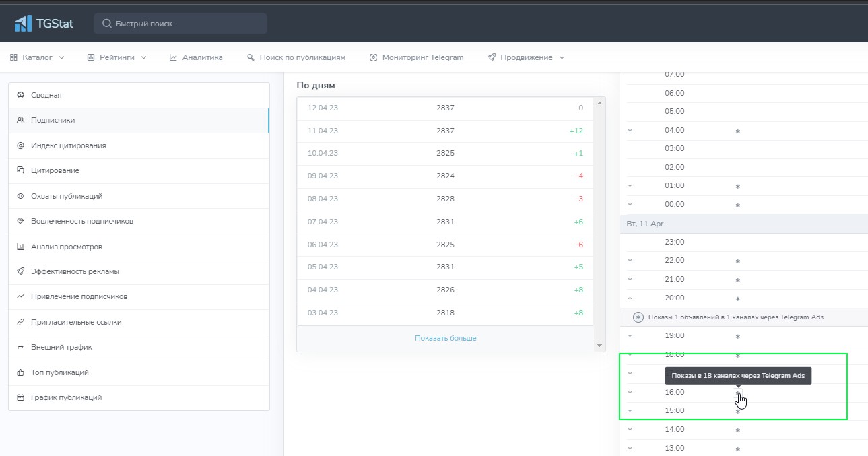Viewport: 868px width, 456px height.
Task: Click the asterisk icon in the 13:00 row
Action: pyautogui.click(x=738, y=449)
